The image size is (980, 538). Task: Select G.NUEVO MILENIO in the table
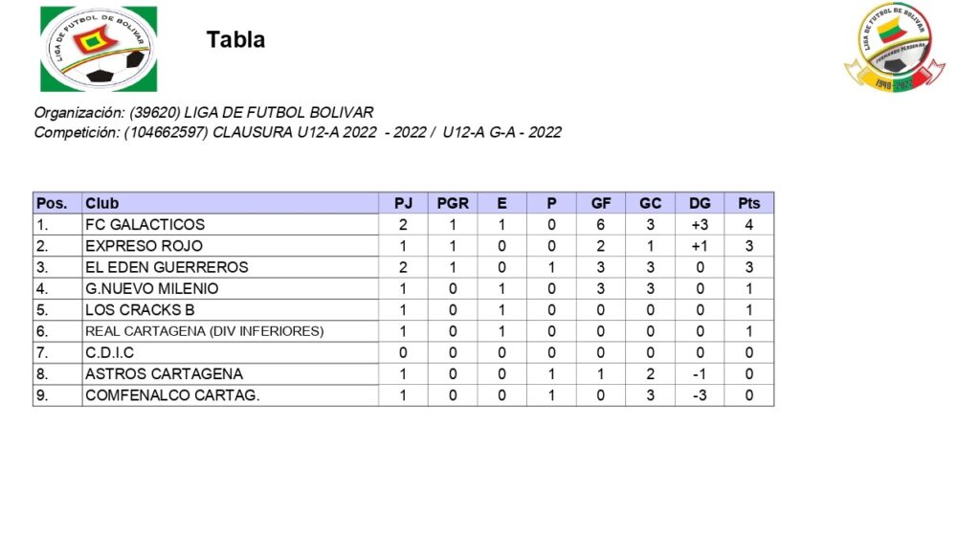[x=151, y=288]
